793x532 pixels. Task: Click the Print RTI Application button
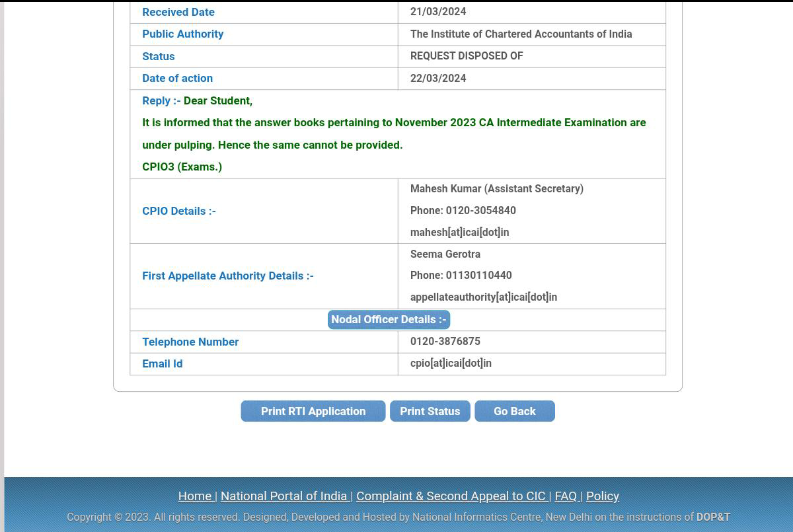coord(313,411)
